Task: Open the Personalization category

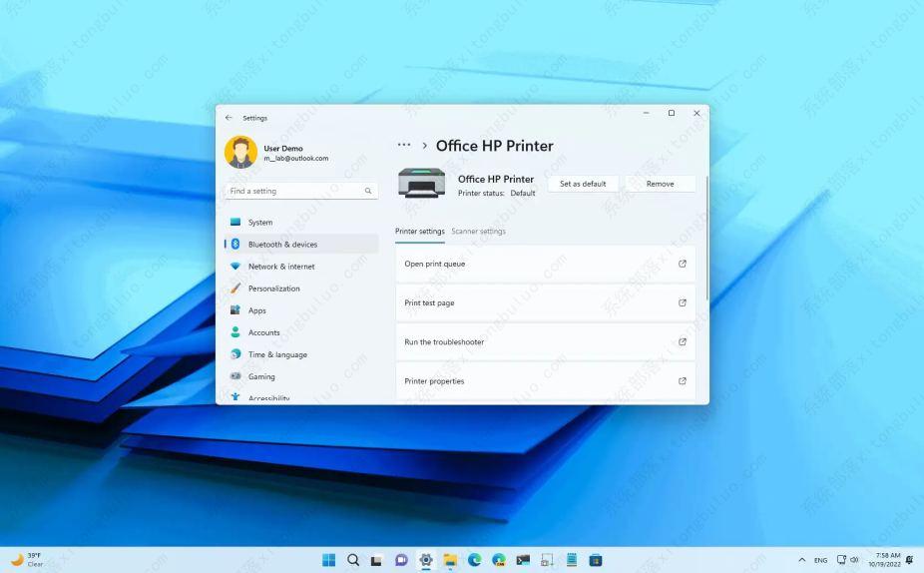Action: click(x=301, y=288)
